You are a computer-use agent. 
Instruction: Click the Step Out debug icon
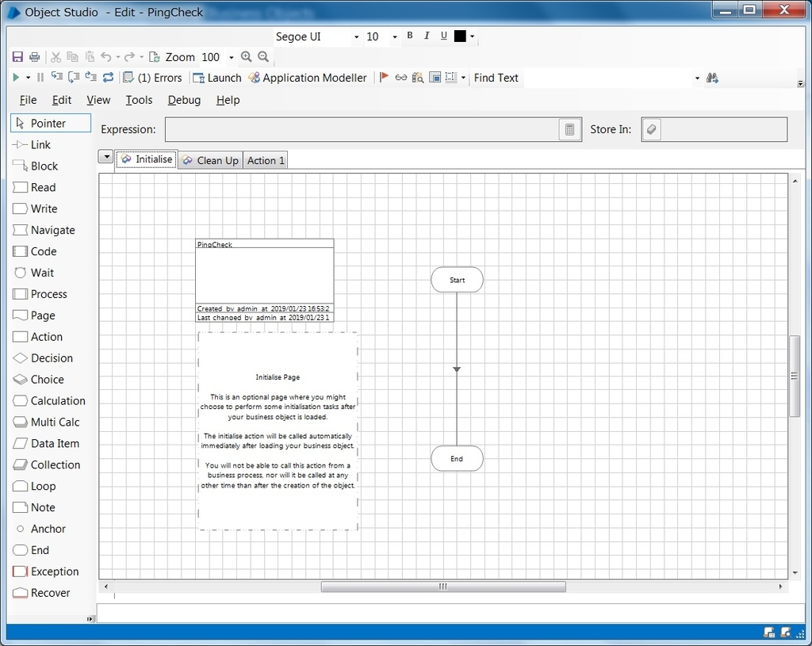90,77
